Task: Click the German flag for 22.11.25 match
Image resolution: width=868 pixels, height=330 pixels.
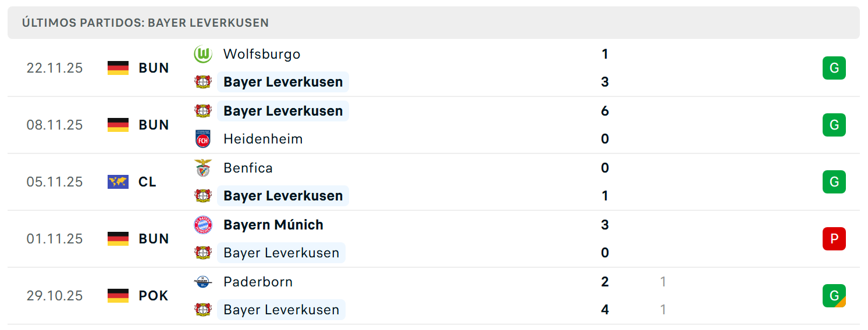Action: (x=118, y=68)
